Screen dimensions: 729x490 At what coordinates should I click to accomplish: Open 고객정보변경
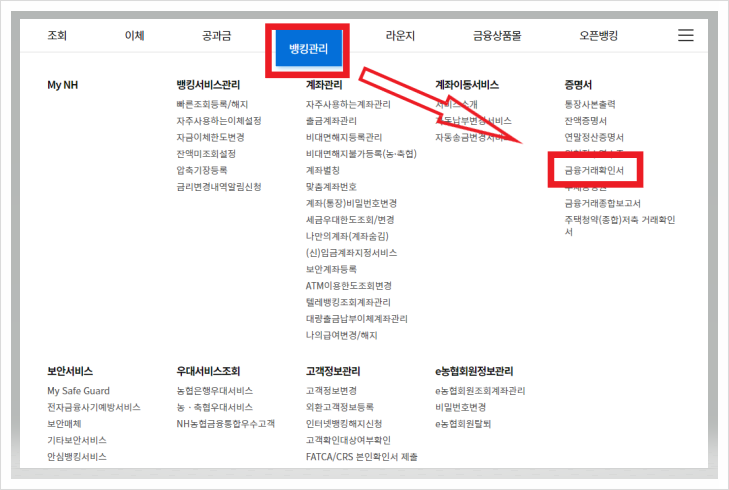tap(331, 391)
